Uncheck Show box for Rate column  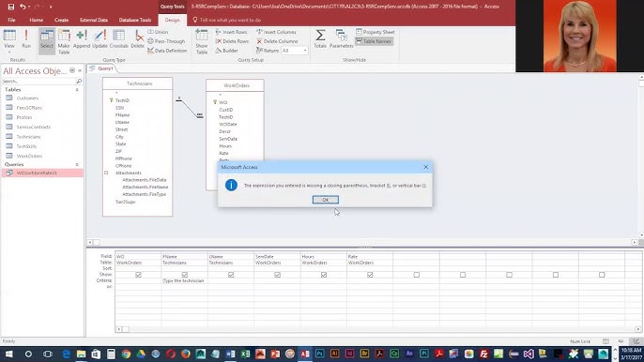tap(370, 275)
